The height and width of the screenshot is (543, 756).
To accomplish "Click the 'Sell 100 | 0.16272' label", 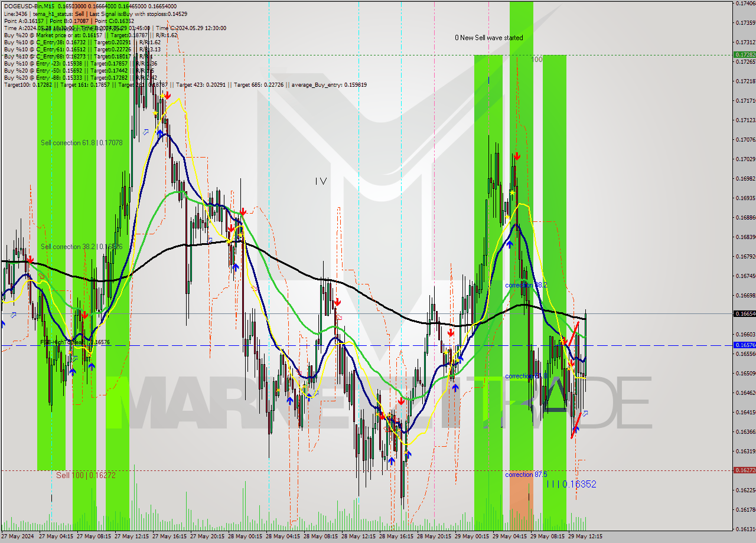I will coord(86,475).
